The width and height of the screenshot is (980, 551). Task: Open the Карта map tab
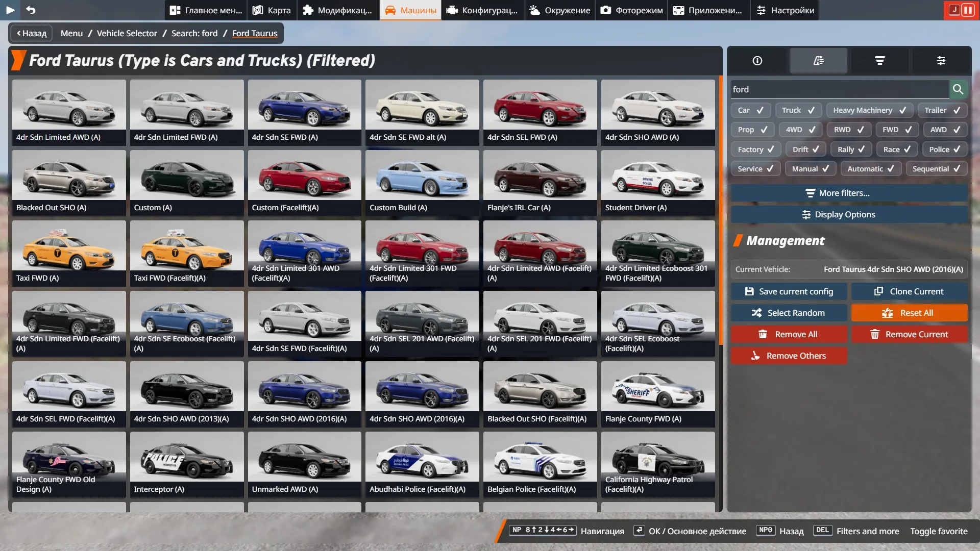[272, 10]
